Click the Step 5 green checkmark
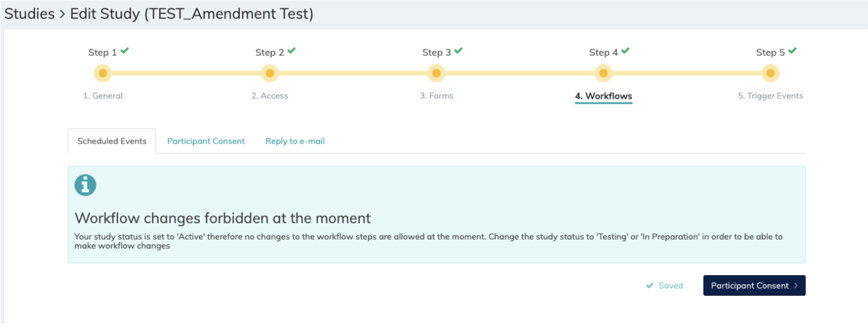The height and width of the screenshot is (334, 868). pyautogui.click(x=792, y=52)
